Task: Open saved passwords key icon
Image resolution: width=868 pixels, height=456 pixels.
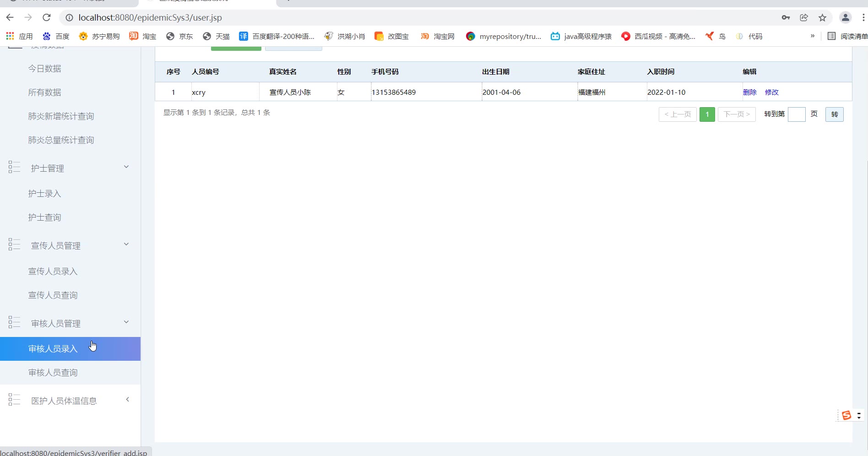Action: [x=786, y=17]
